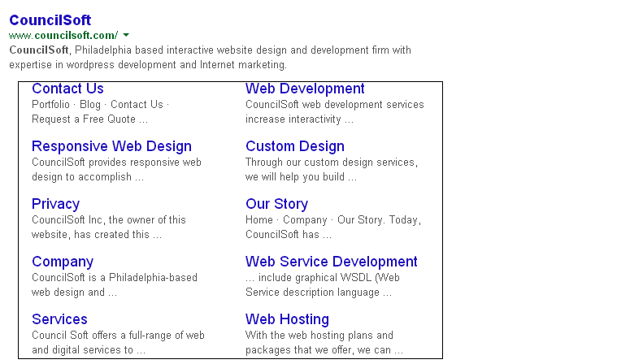This screenshot has height=364, width=643.
Task: Select the Custom Design sitelink
Action: (x=295, y=146)
